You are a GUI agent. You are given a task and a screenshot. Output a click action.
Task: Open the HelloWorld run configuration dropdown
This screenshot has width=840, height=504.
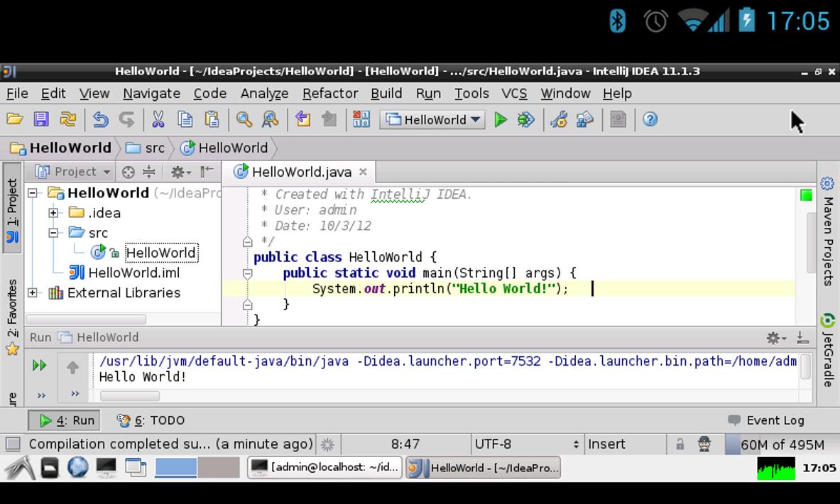(x=432, y=119)
